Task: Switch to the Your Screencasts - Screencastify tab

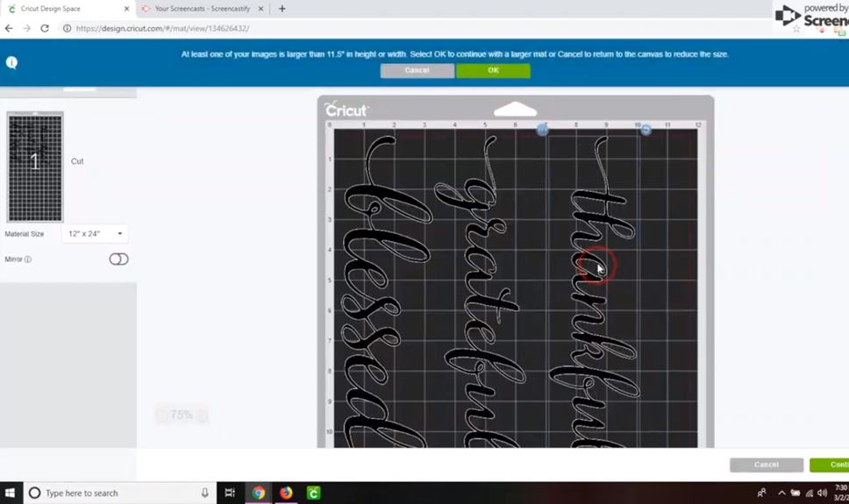Action: click(x=202, y=9)
